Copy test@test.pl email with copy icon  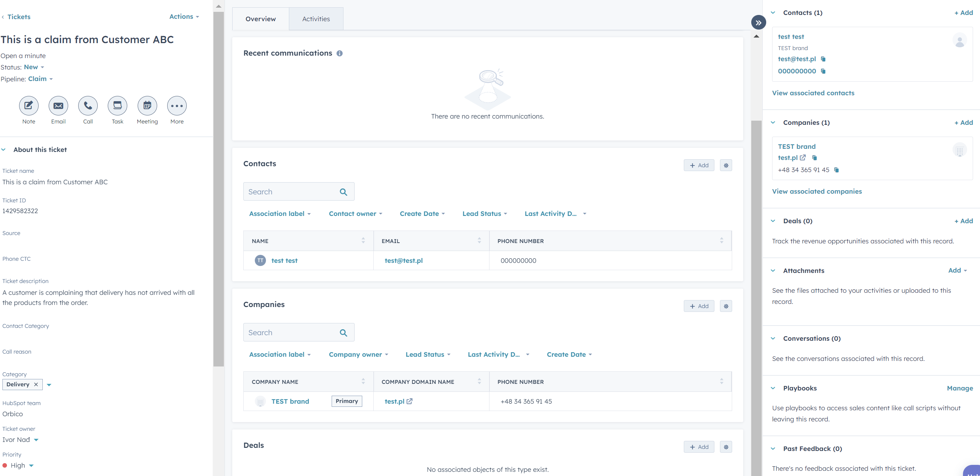click(823, 59)
